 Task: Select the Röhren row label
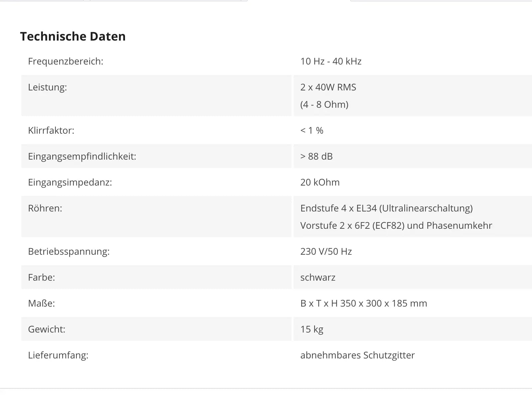pos(45,208)
